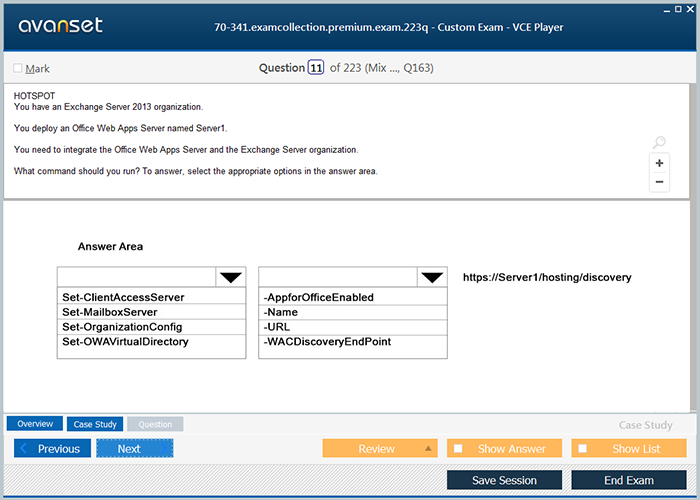Screen dimensions: 700x500
Task: Select Set-OWAVirtualDirectory from the list
Action: [125, 342]
